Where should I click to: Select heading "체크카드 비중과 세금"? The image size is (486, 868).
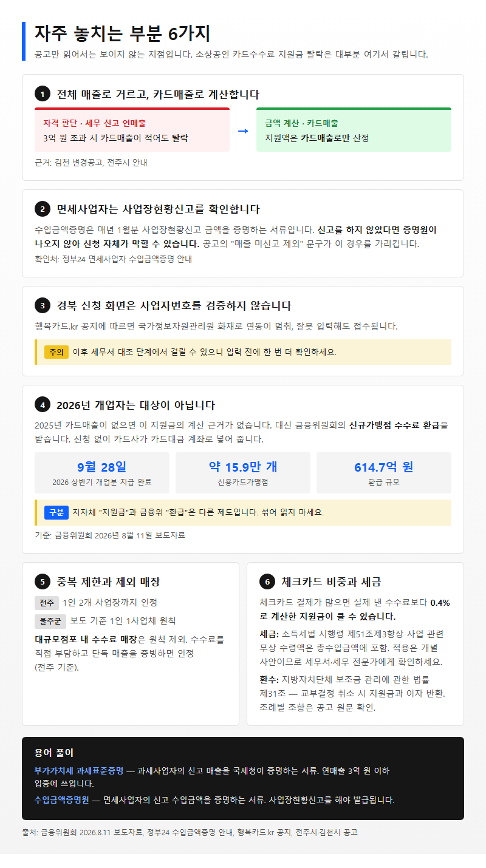[331, 581]
